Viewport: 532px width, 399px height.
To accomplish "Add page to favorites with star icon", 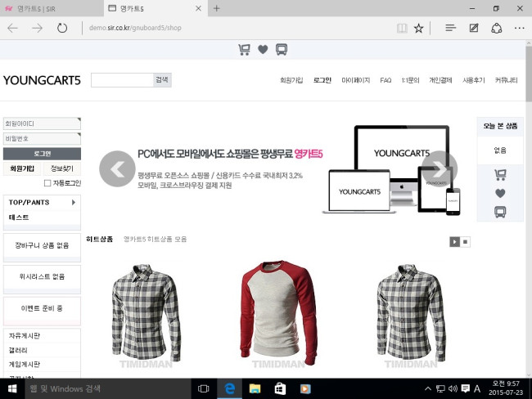I will (419, 28).
